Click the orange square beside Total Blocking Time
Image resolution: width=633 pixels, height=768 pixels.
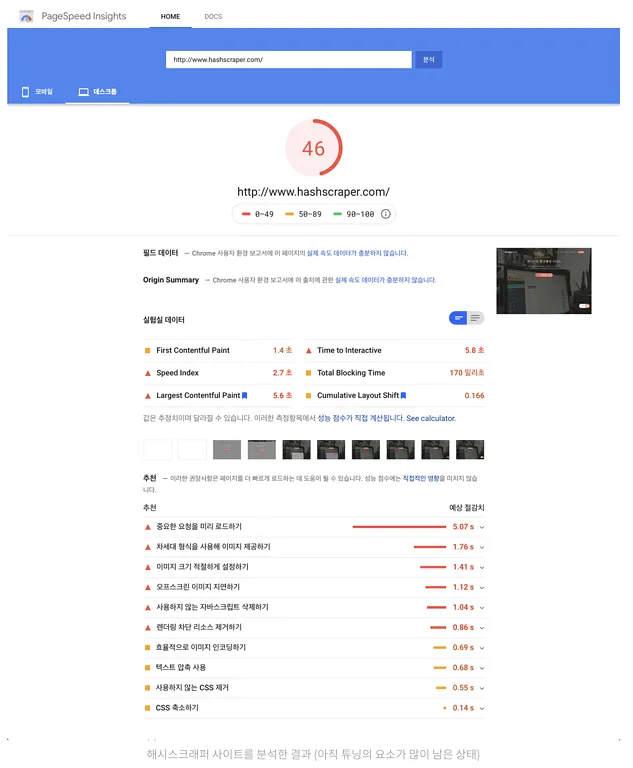(x=308, y=373)
